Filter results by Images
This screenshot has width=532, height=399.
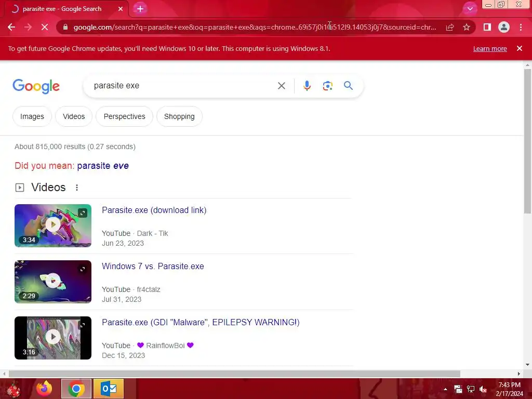coord(32,116)
